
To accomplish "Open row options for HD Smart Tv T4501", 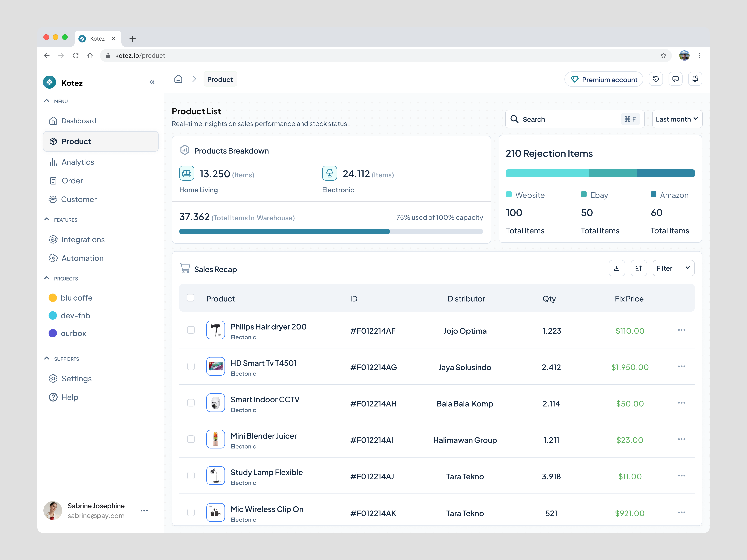I will 681,366.
